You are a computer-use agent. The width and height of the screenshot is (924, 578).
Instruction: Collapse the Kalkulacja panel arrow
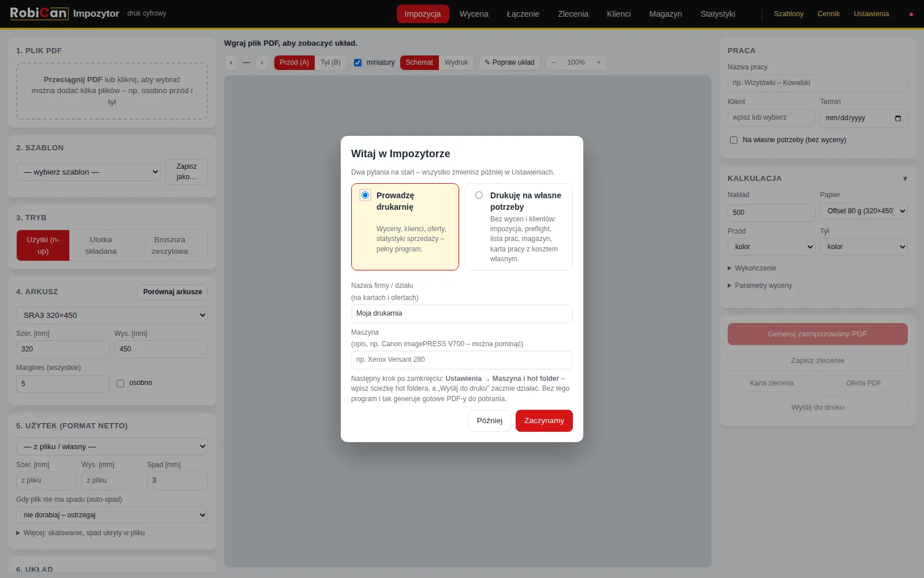905,179
